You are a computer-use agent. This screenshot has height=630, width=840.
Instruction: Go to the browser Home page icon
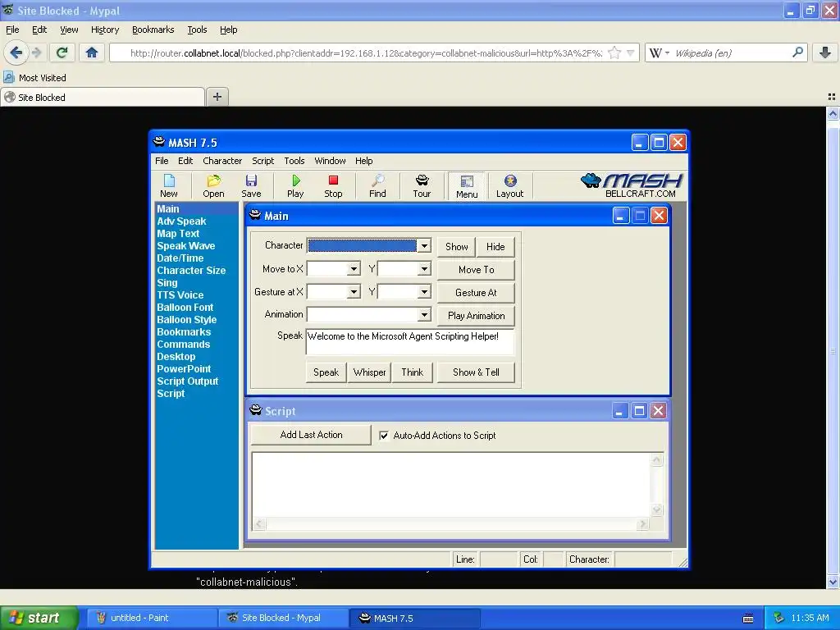92,52
